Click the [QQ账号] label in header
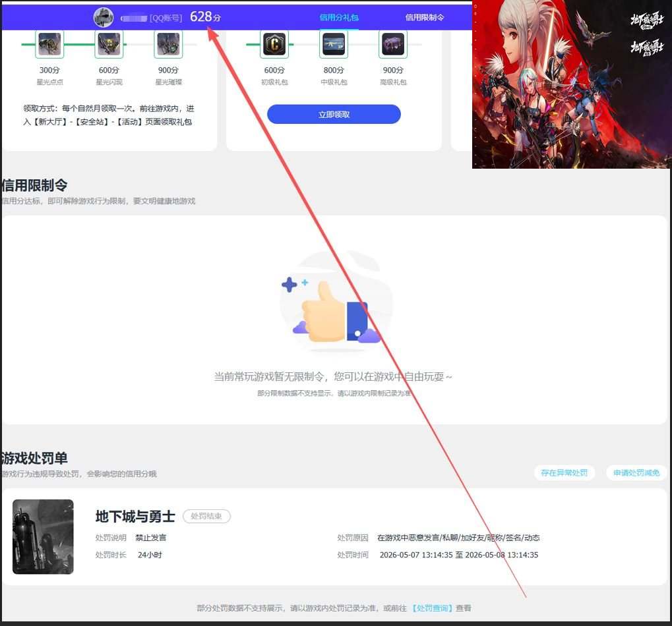Screen dimensions: 672x626 [x=166, y=18]
